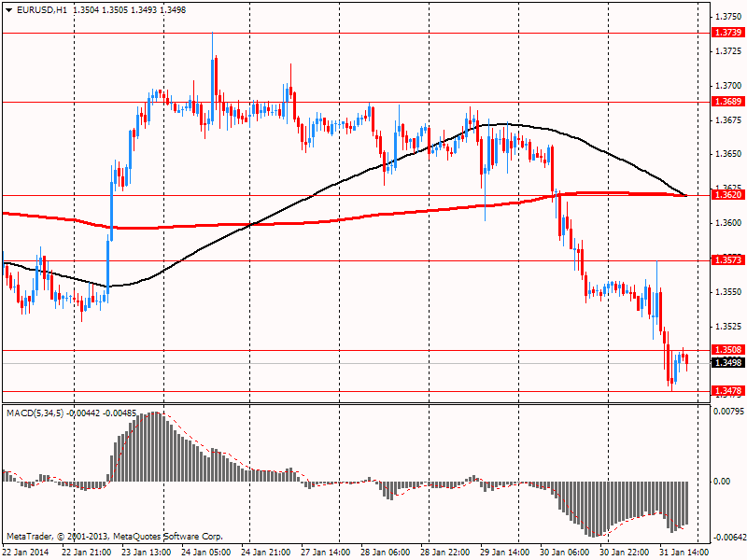
Task: Click the 1.3650 price scale value
Action: pos(729,154)
